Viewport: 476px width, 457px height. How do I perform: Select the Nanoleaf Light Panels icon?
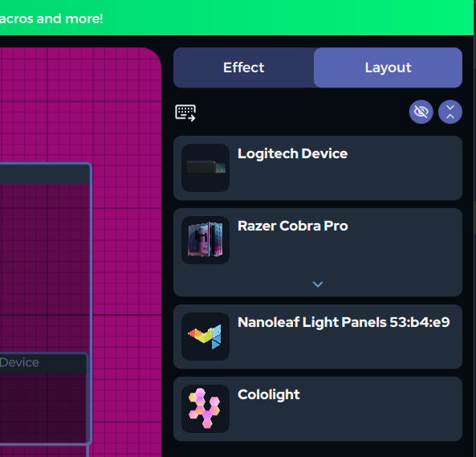205,337
